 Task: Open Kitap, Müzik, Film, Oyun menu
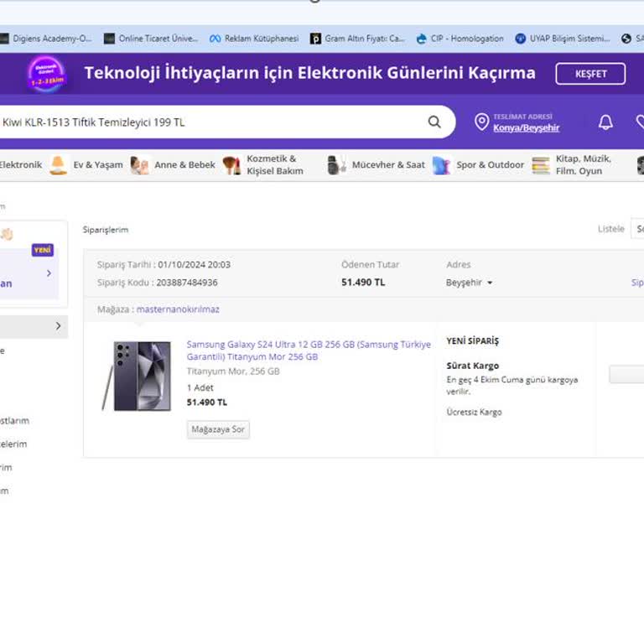point(584,165)
